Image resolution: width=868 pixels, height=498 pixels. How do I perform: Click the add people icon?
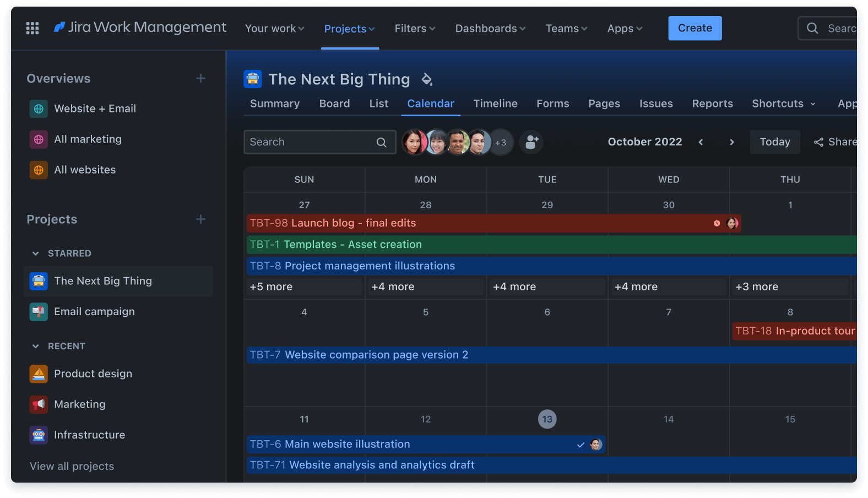click(x=531, y=142)
